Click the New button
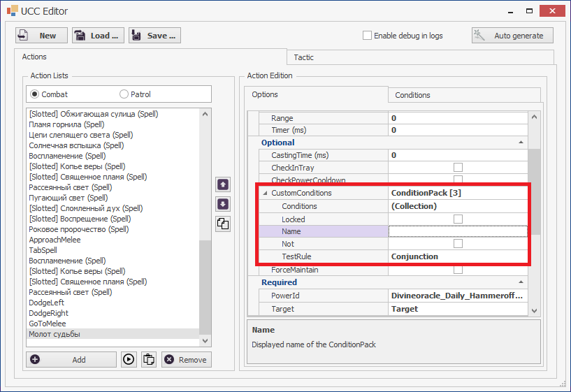571x392 pixels. [x=41, y=36]
